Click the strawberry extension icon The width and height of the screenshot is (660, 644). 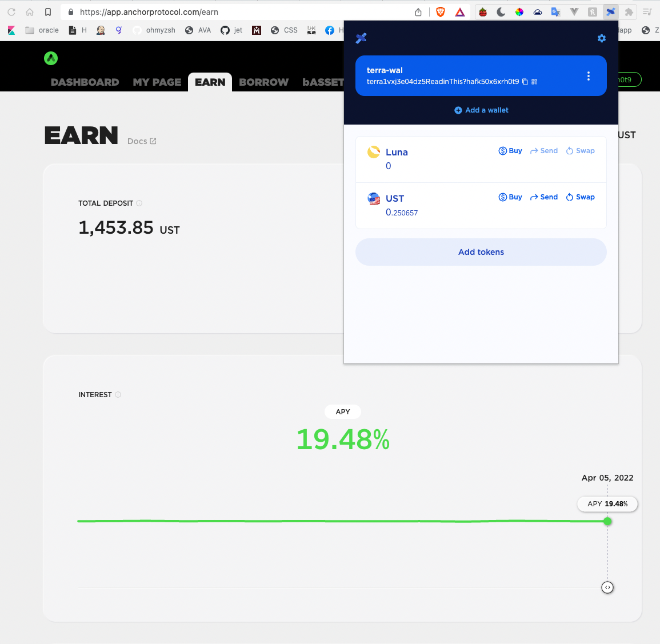click(x=483, y=12)
